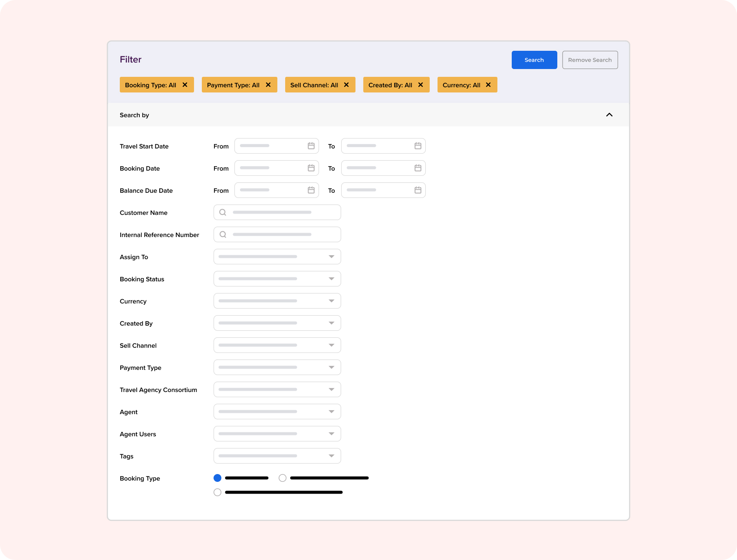Viewport: 737px width, 560px height.
Task: Remove the Sell Channel: All filter chip
Action: [x=346, y=85]
